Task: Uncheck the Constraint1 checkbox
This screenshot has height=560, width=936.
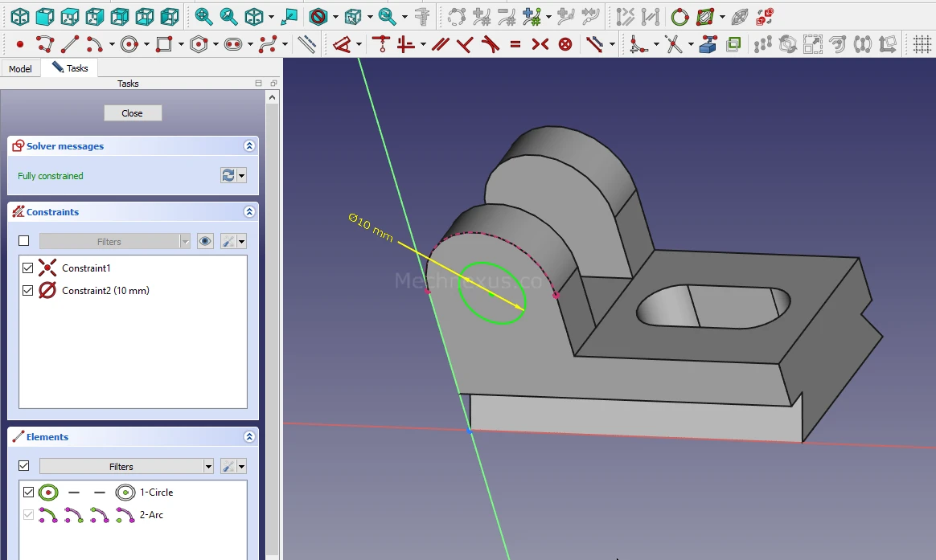Action: [28, 268]
